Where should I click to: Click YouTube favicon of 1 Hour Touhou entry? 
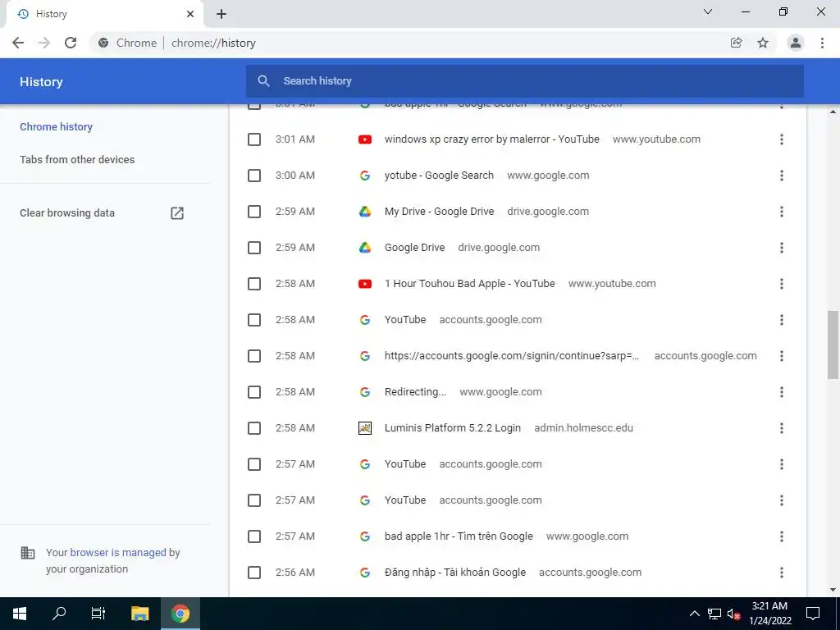pos(365,284)
